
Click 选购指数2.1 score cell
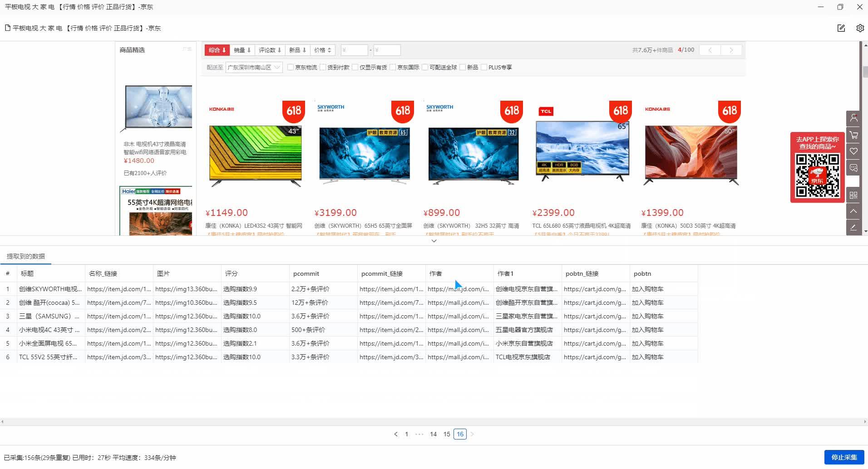pos(255,343)
